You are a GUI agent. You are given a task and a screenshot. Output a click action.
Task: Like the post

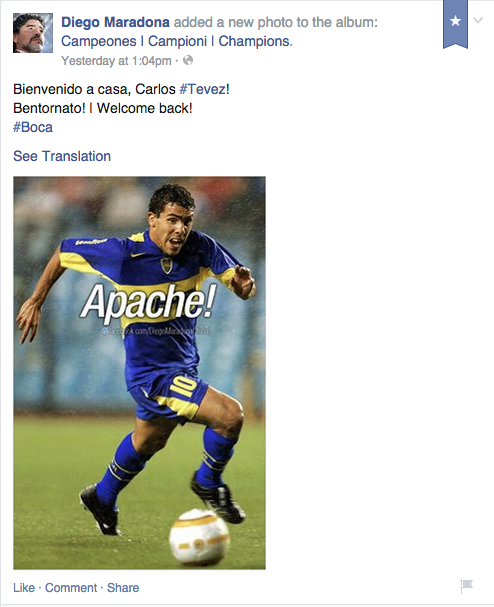[24, 588]
